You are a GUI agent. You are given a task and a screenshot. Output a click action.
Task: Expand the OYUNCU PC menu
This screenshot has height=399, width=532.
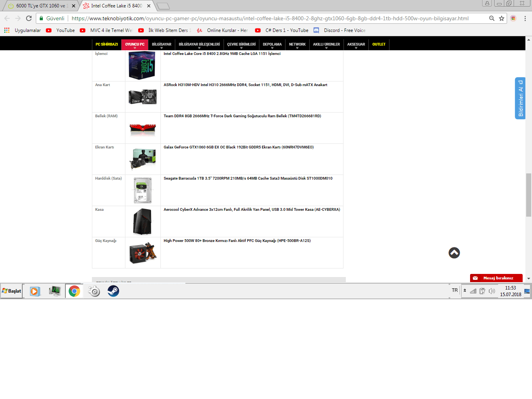[135, 44]
